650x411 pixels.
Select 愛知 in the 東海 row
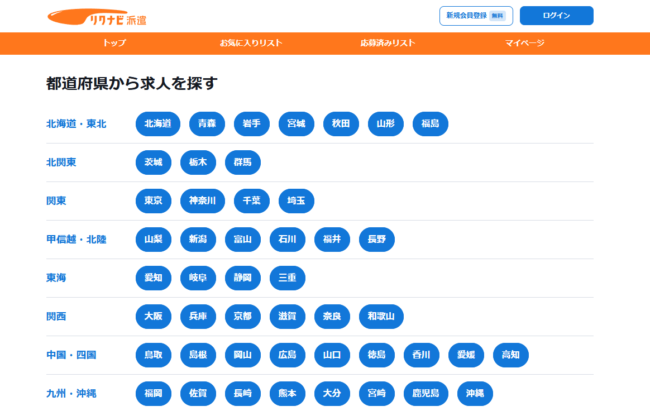click(x=153, y=277)
